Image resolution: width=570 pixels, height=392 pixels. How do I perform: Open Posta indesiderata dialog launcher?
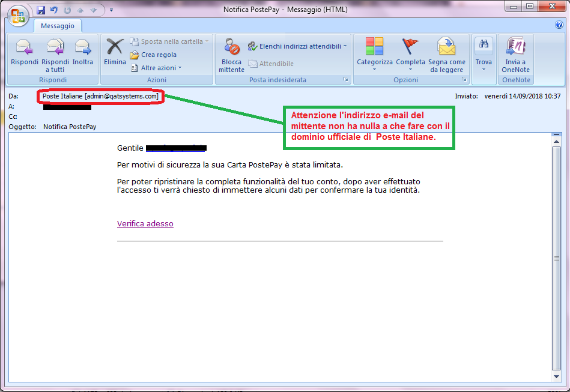coord(346,79)
